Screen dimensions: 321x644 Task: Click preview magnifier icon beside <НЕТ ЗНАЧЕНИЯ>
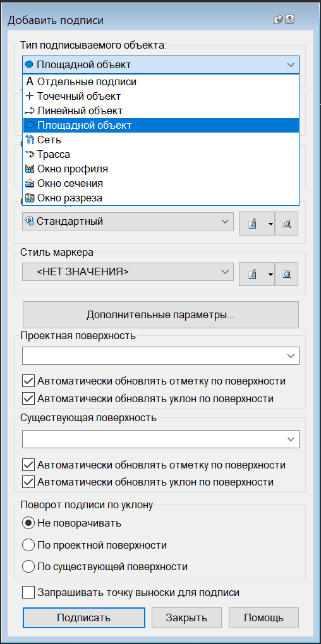tap(287, 274)
